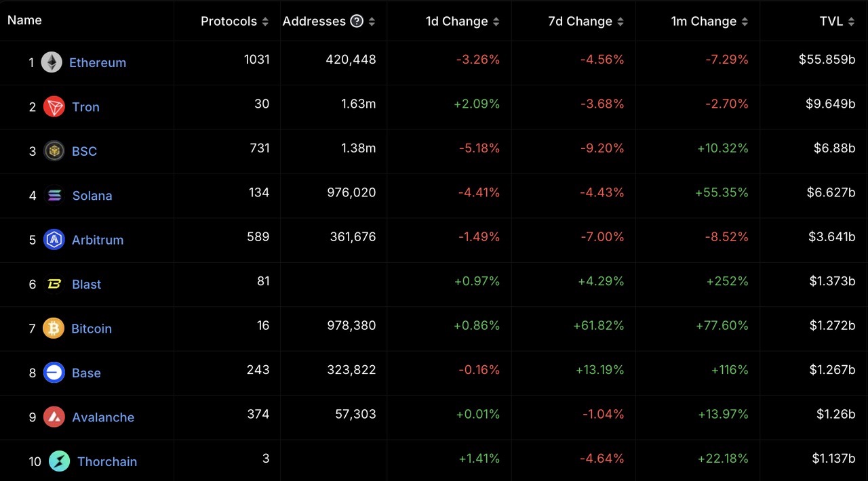Viewport: 868px width, 481px height.
Task: Sort rows using the Name sort arrows
Action: pos(24,20)
